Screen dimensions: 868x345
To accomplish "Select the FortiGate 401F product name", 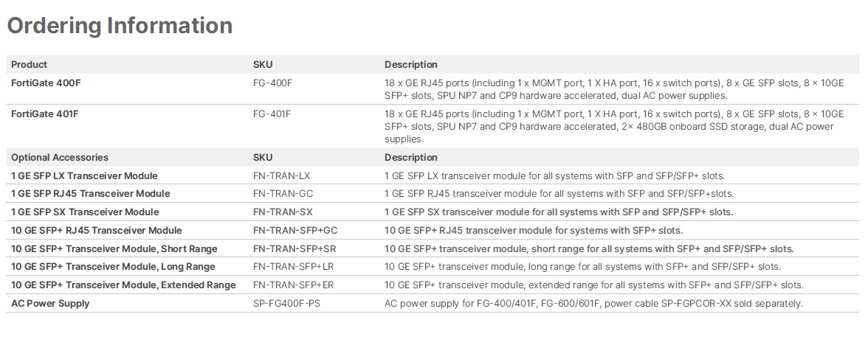I will tap(45, 114).
